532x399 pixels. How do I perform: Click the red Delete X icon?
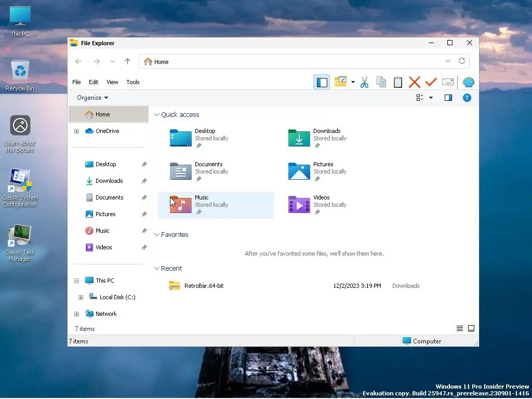(x=414, y=82)
